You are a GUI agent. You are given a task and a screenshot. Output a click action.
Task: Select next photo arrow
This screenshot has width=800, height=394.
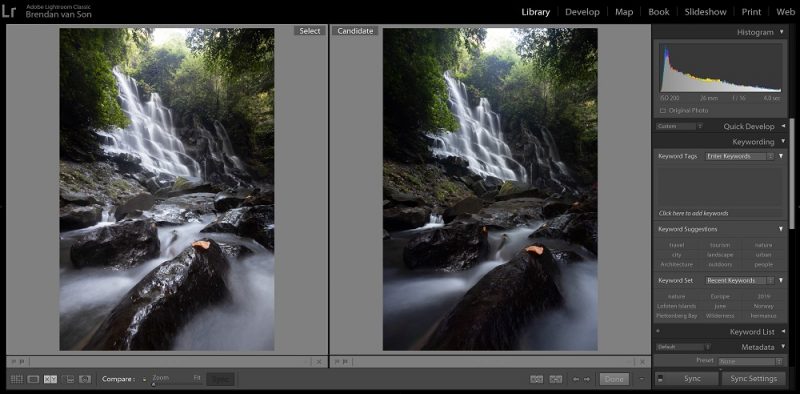[x=587, y=379]
